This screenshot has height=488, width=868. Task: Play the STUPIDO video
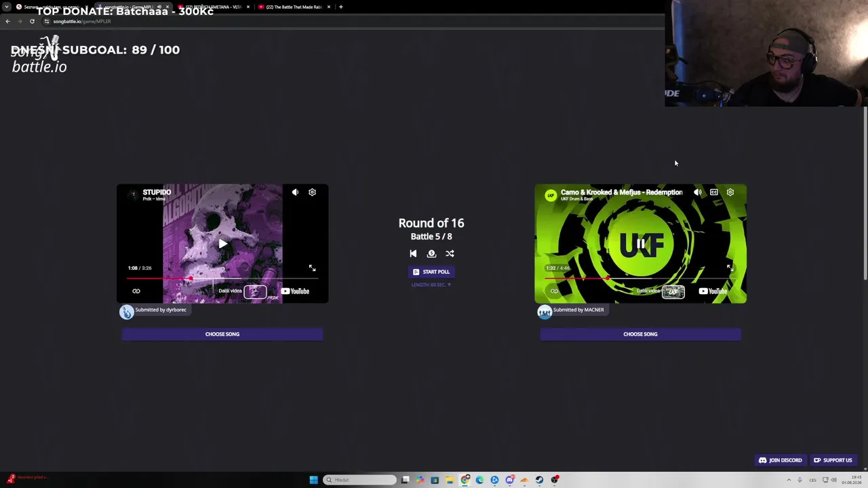pos(222,243)
